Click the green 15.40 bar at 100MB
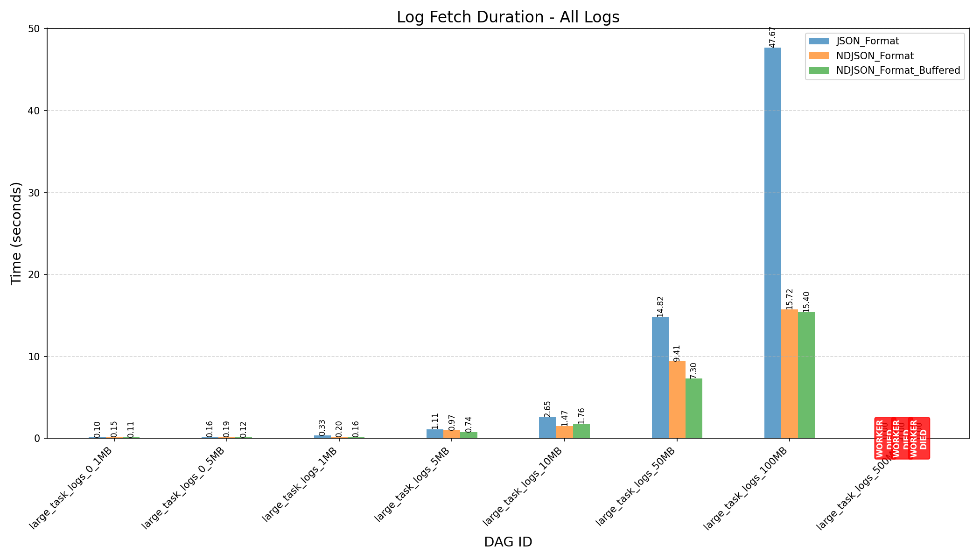980x560 pixels. point(806,375)
